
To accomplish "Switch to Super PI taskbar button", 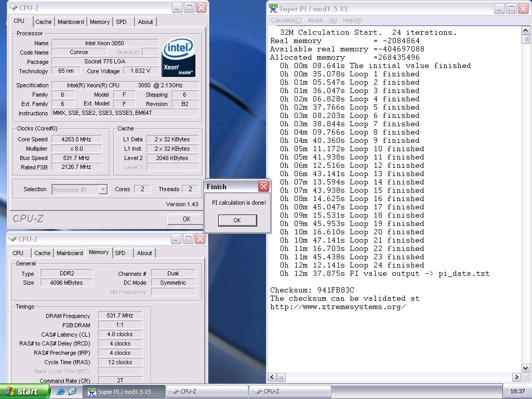I will click(x=124, y=392).
